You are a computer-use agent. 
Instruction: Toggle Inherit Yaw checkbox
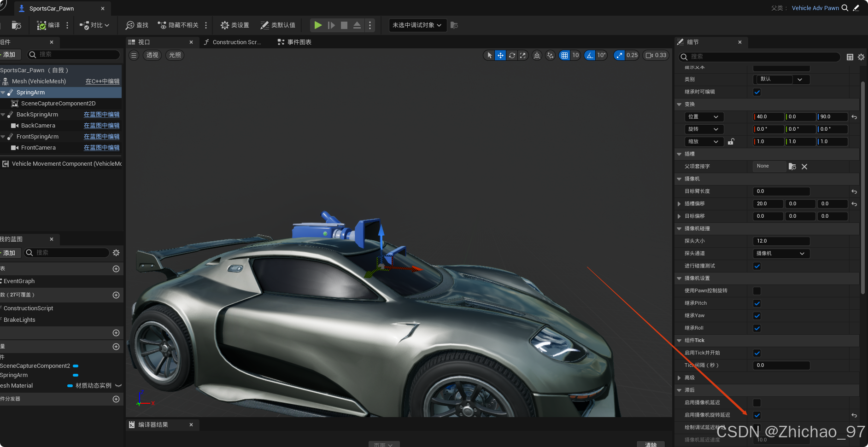[x=757, y=316]
